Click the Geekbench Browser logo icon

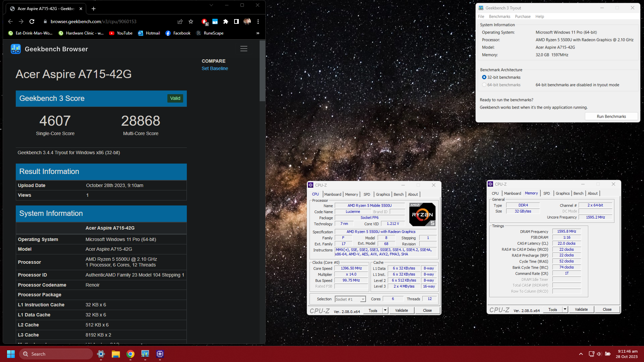[16, 49]
